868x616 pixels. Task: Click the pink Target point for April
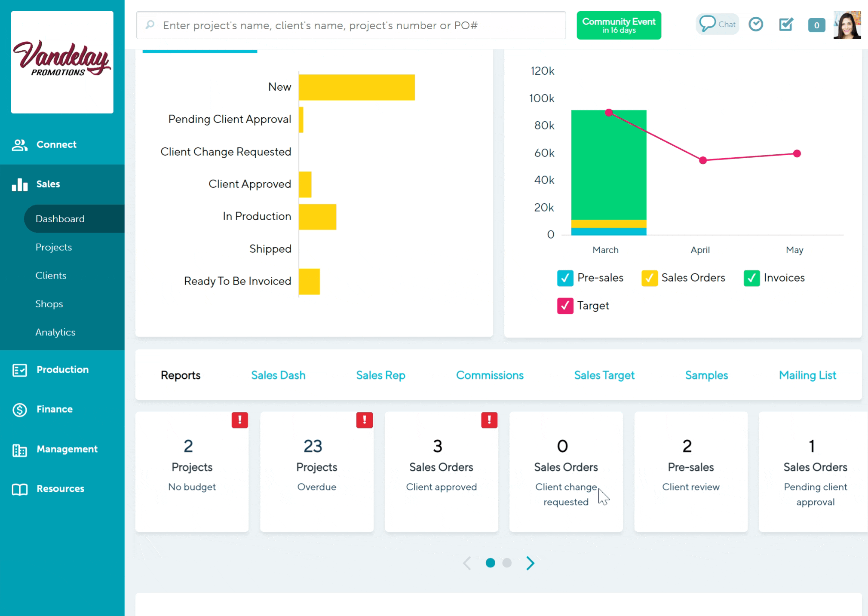pyautogui.click(x=702, y=160)
